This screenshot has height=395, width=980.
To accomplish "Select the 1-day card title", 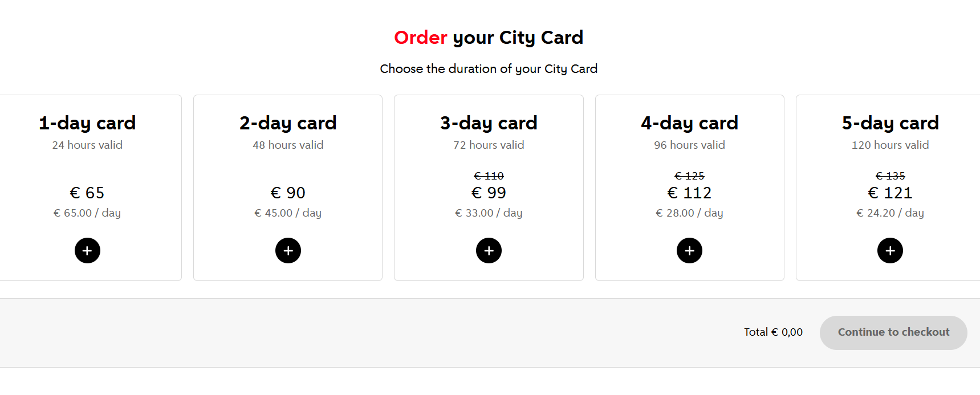I will coord(87,123).
